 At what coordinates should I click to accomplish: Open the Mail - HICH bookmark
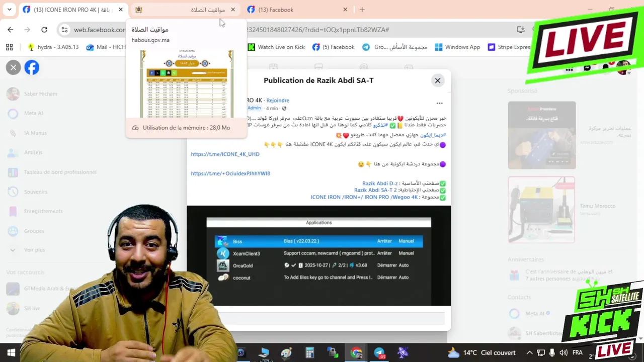(106, 47)
